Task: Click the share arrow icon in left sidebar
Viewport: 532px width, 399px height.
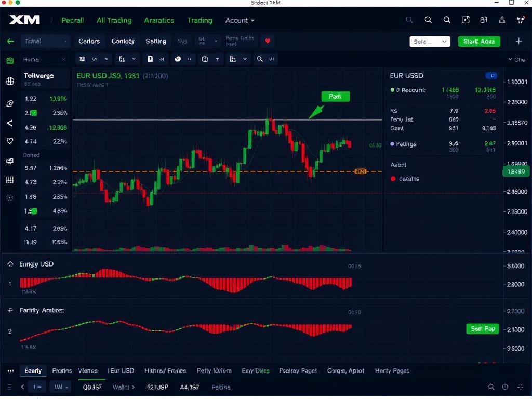Action: tap(9, 123)
